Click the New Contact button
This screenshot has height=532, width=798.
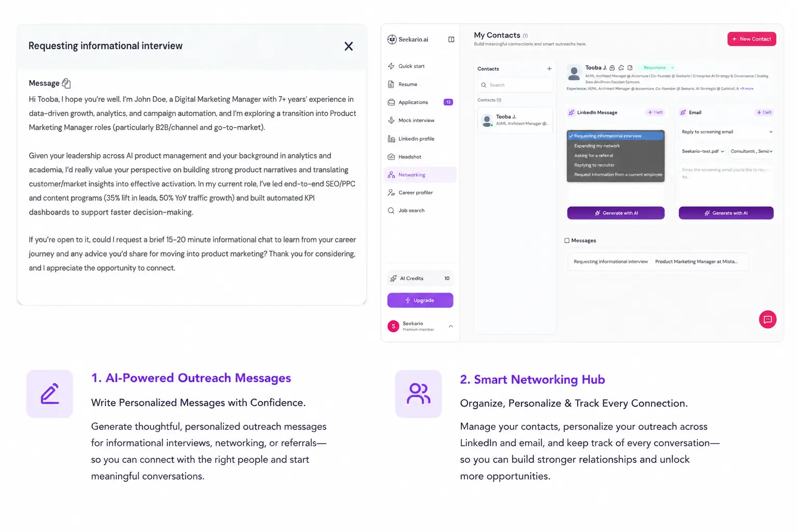coord(752,39)
